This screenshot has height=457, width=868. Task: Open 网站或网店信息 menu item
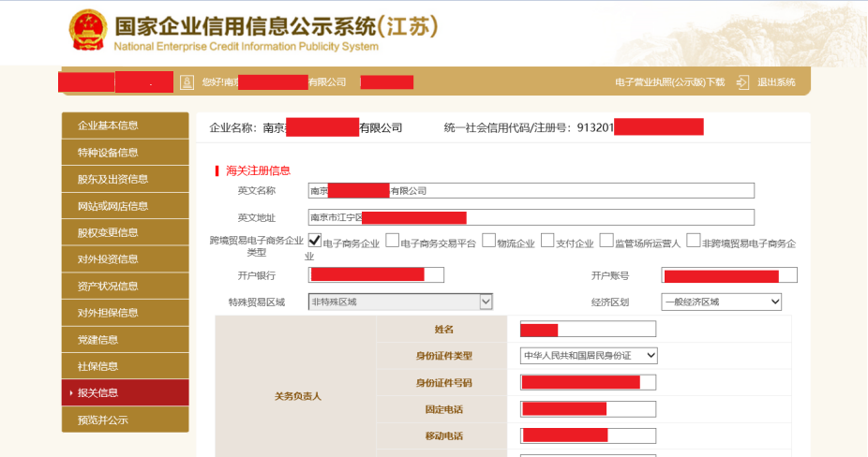tap(125, 206)
